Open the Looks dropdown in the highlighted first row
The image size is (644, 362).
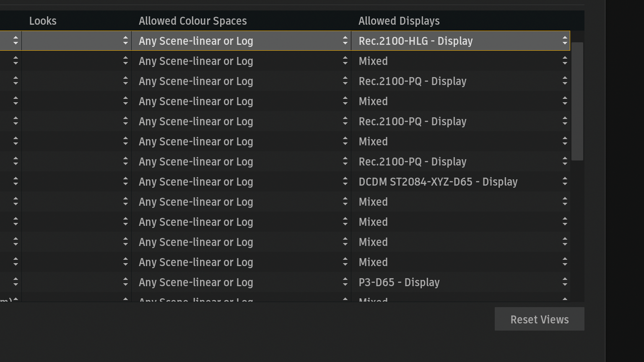76,41
